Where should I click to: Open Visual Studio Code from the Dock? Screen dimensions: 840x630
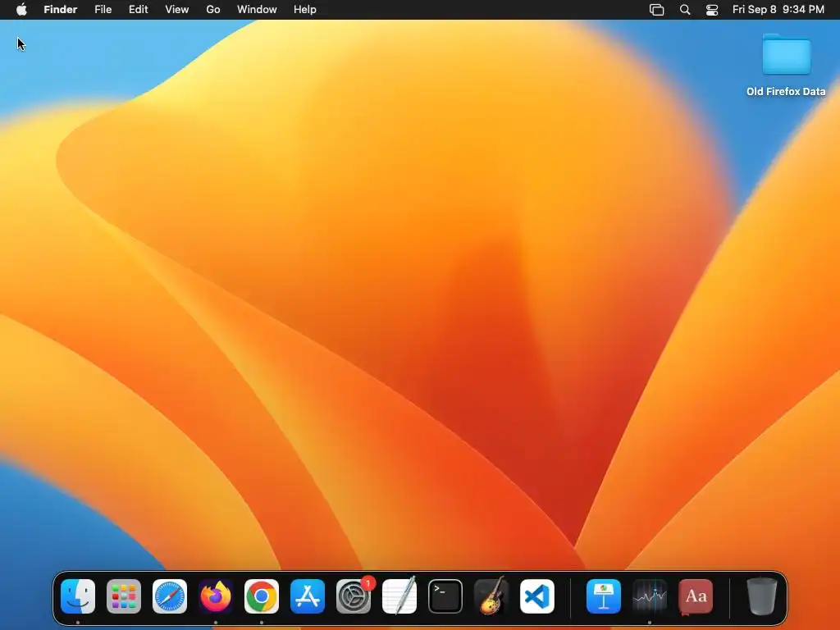(x=537, y=596)
